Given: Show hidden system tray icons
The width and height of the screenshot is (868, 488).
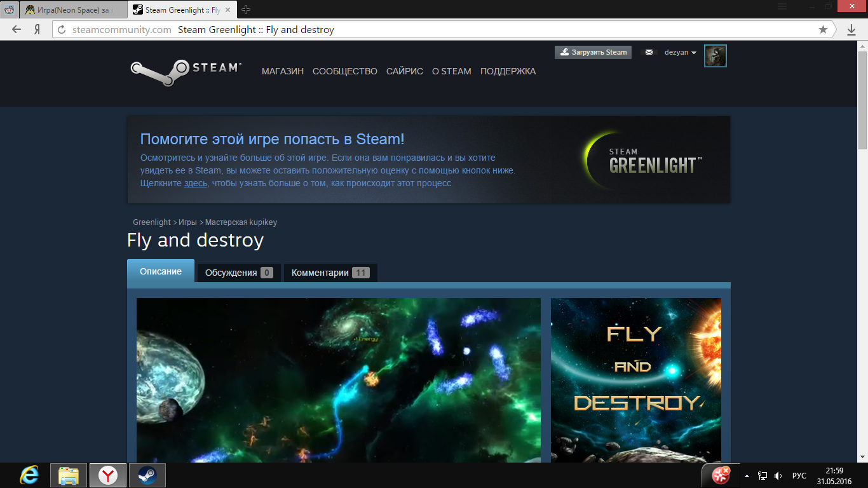Looking at the screenshot, I should 747,476.
